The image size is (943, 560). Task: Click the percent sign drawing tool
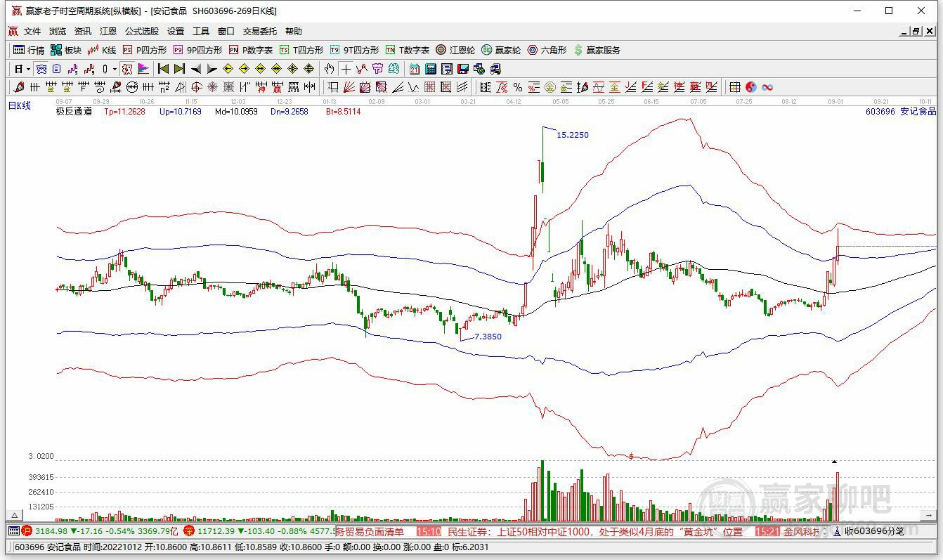coord(518,87)
